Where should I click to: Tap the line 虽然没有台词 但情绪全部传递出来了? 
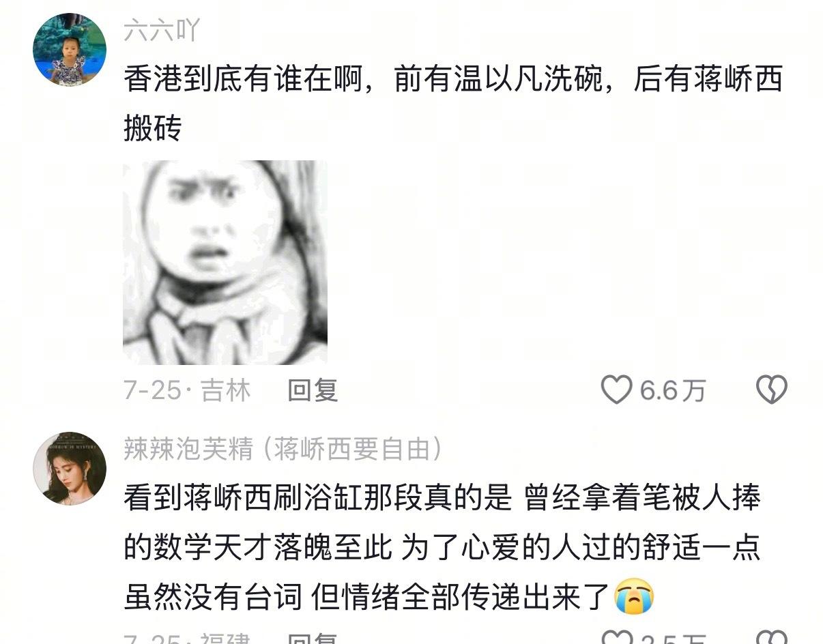366,598
